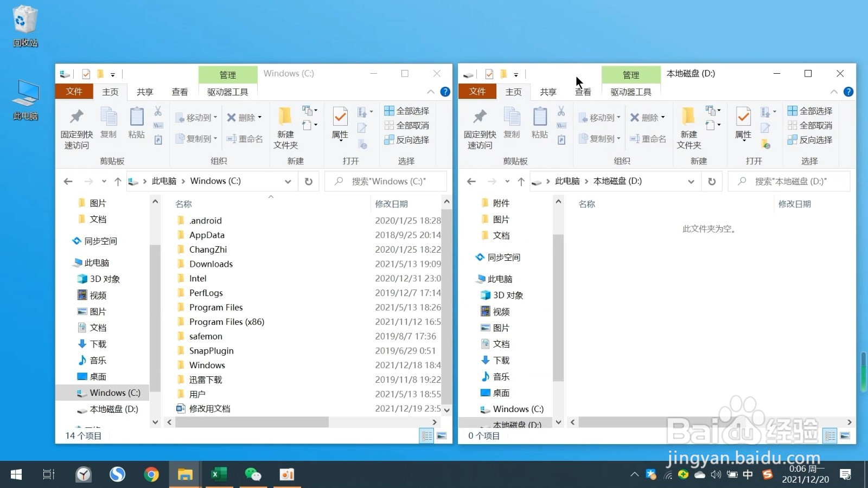
Task: Click Select none in Windows (C:) window
Action: [x=407, y=125]
